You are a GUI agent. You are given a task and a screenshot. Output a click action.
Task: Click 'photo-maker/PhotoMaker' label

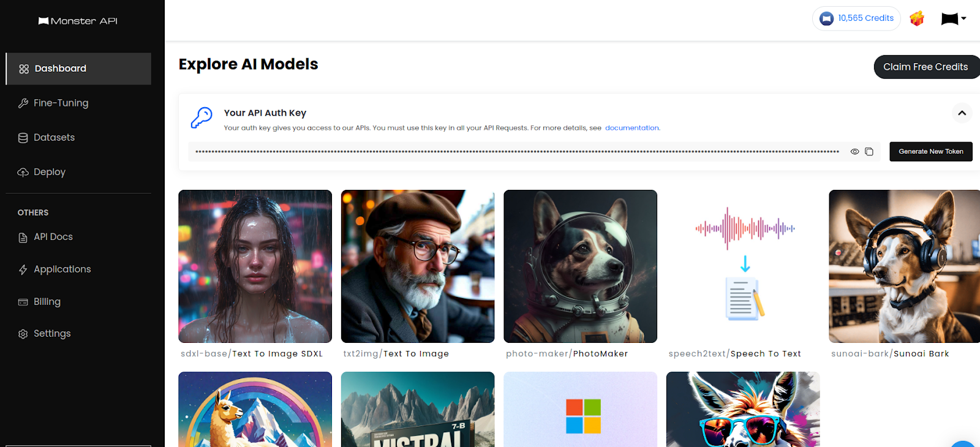567,354
